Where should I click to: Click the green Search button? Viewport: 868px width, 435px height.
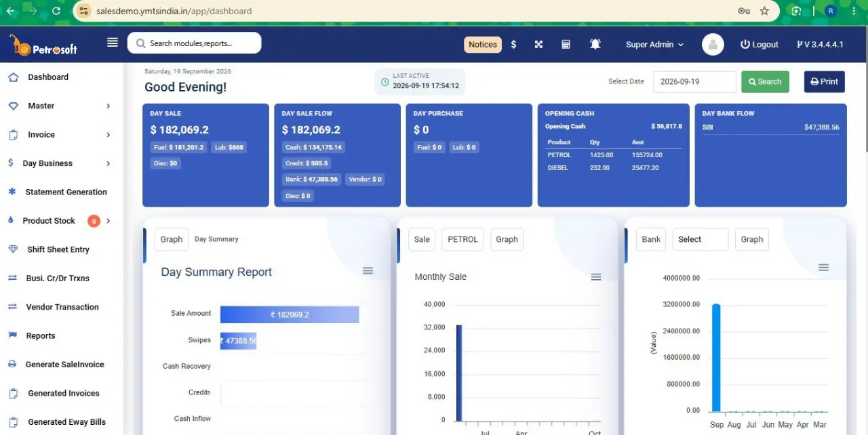pyautogui.click(x=765, y=82)
